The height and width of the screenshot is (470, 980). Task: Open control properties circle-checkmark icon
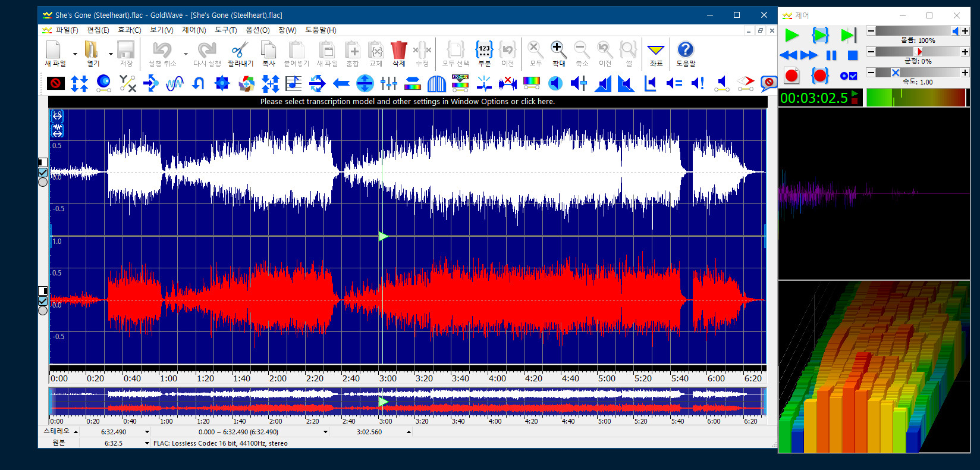849,76
